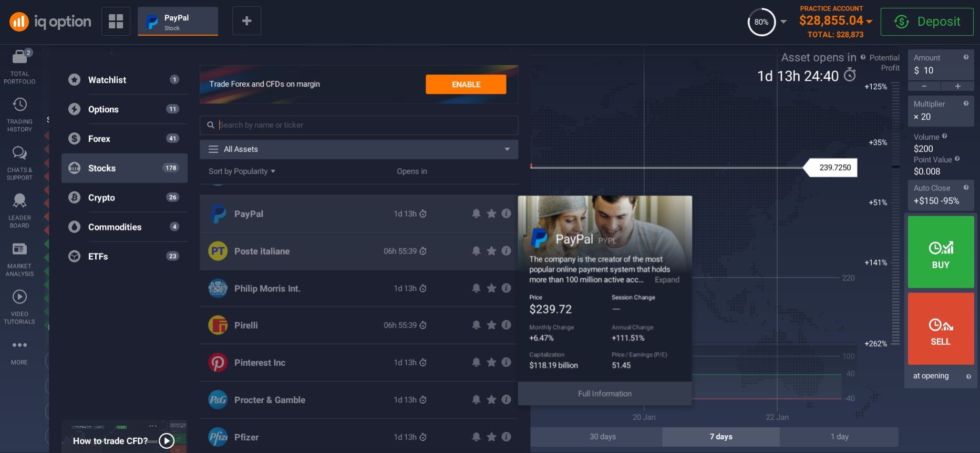Show info for Pfizer
This screenshot has height=453, width=980.
pyautogui.click(x=506, y=437)
